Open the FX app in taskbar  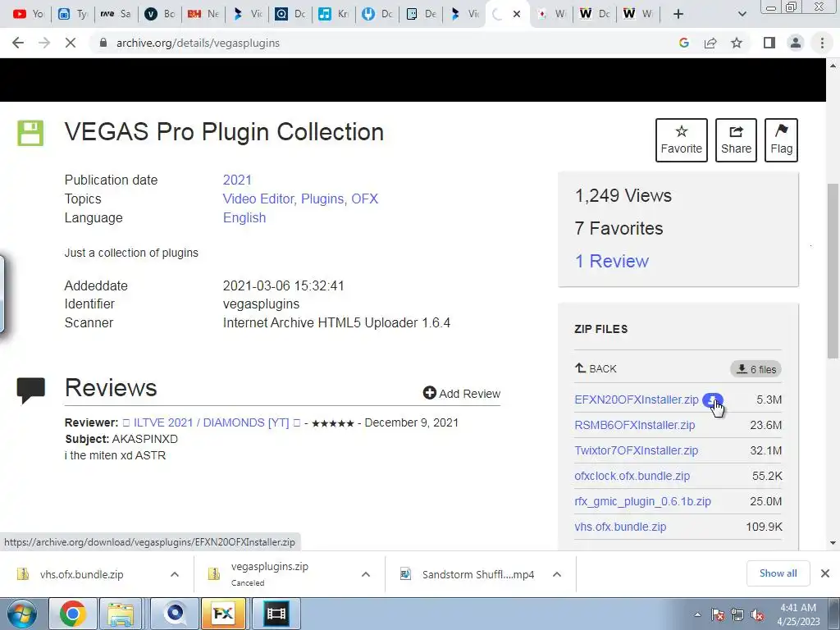tap(223, 614)
